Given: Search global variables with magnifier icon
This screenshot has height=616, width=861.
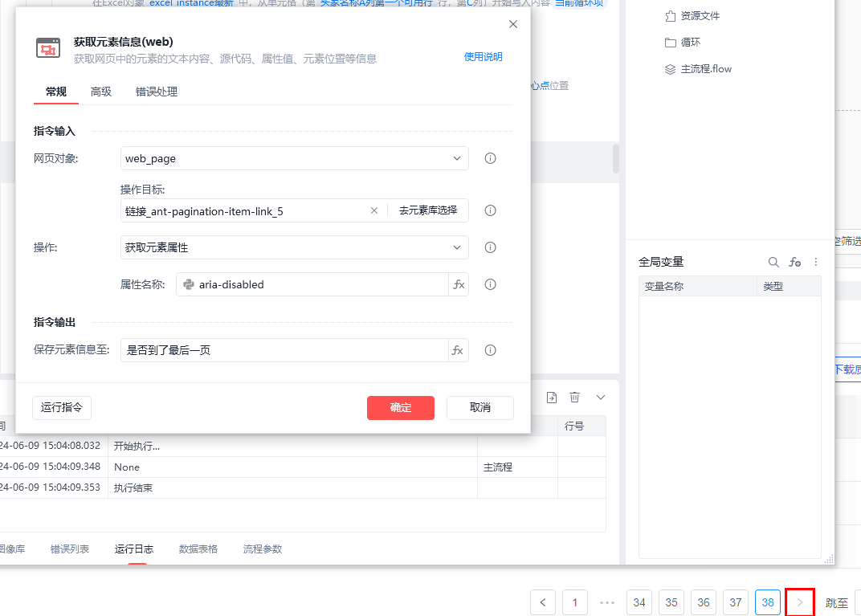Looking at the screenshot, I should pyautogui.click(x=773, y=262).
